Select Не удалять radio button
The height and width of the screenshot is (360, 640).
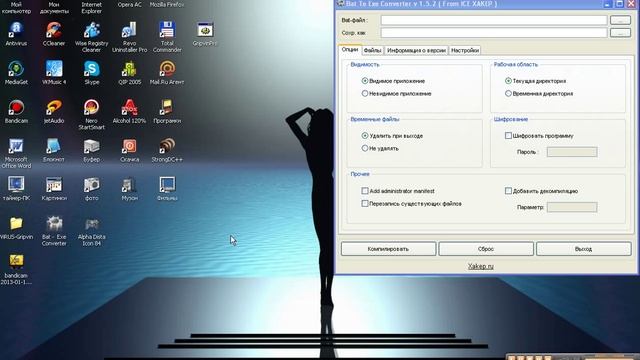pos(365,148)
